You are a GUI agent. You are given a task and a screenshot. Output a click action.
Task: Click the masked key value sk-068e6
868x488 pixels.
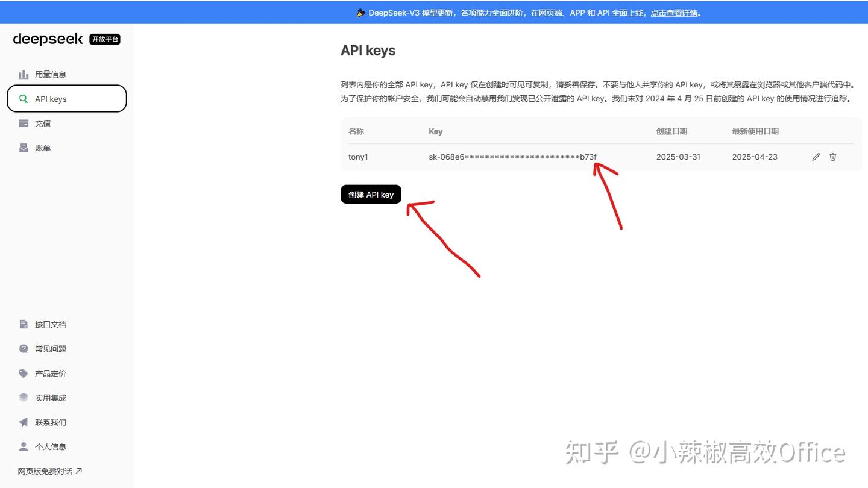512,157
